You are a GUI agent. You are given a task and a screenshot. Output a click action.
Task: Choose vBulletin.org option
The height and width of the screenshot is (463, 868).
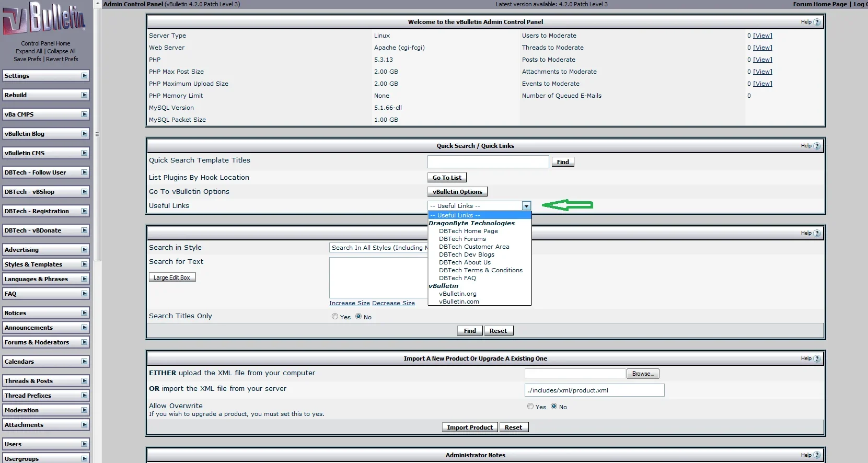tap(458, 294)
